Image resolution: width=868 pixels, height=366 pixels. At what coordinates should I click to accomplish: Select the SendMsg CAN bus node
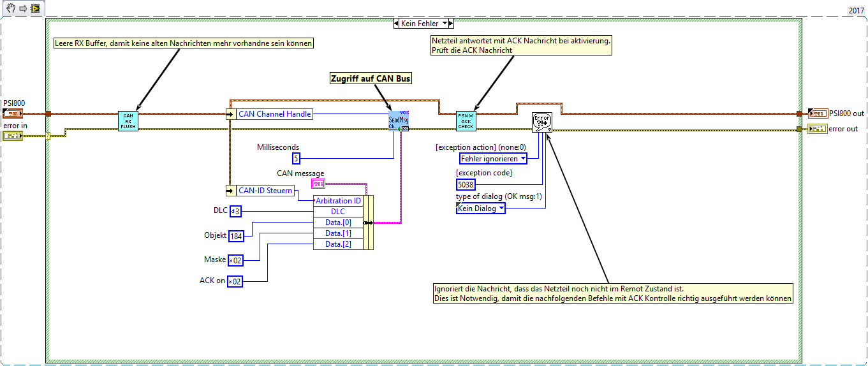399,121
